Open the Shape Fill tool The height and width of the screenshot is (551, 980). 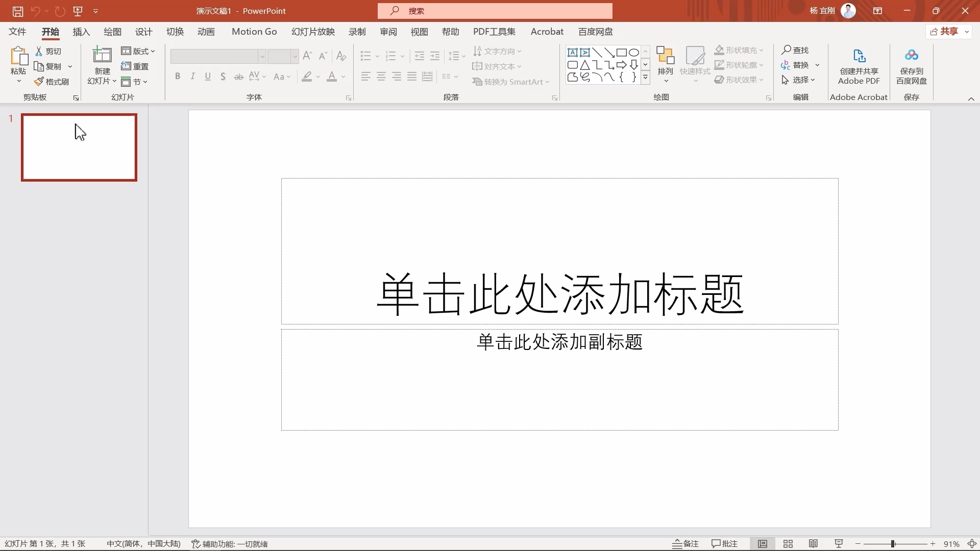(739, 49)
